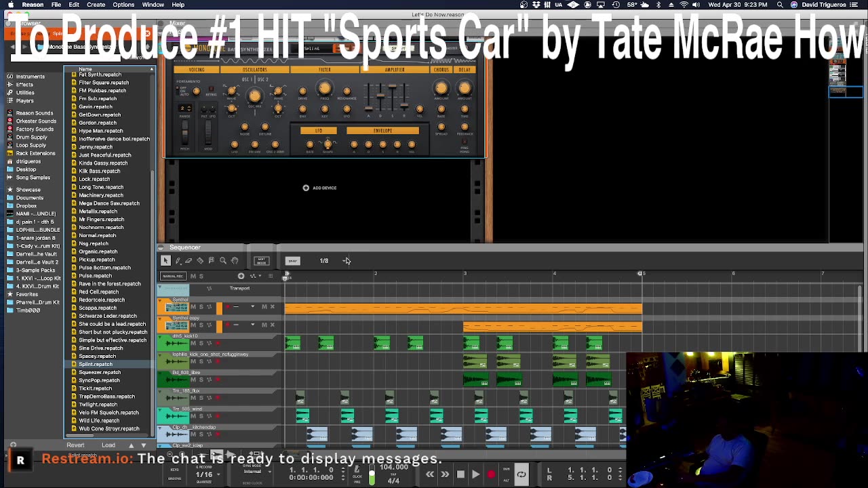
Task: Select the Razor tool in sequencer toolbar
Action: click(200, 261)
